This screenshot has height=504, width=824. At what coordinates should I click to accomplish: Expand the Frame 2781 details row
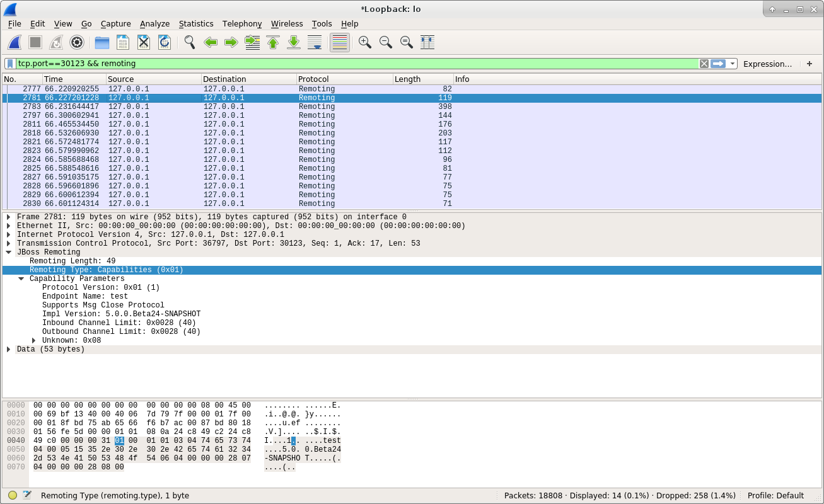tap(9, 217)
